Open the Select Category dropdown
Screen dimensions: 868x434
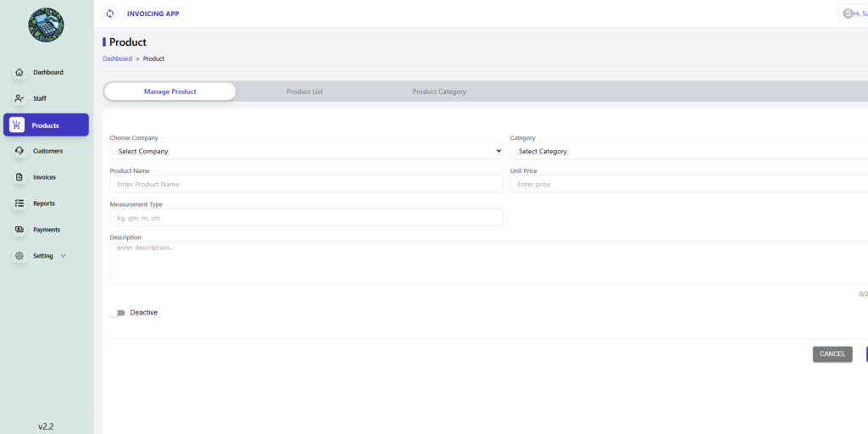[688, 151]
